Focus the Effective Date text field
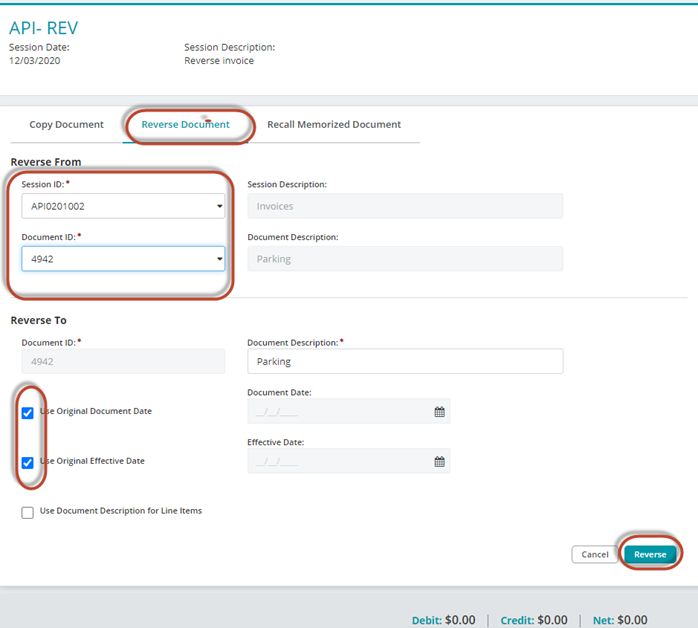This screenshot has height=628, width=698. (338, 461)
